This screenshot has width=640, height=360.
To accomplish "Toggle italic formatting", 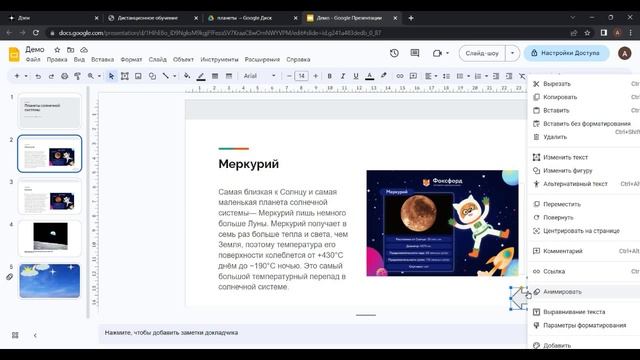I will click(x=342, y=76).
